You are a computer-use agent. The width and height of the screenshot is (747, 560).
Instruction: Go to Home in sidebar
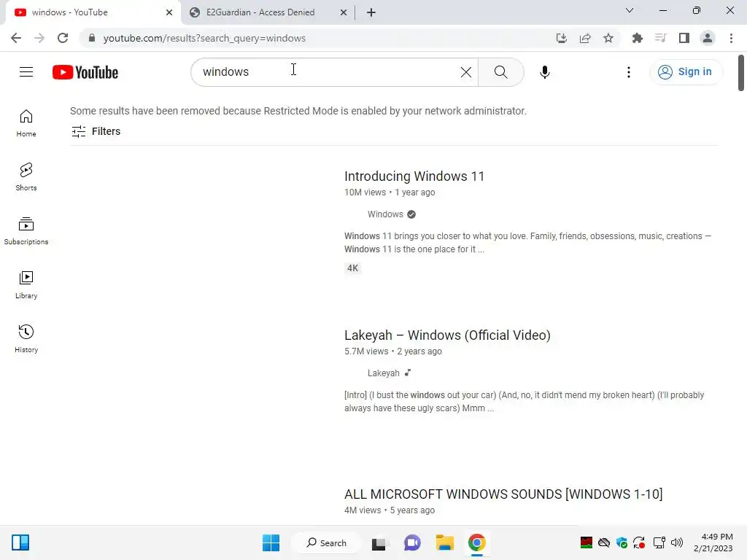tap(26, 123)
